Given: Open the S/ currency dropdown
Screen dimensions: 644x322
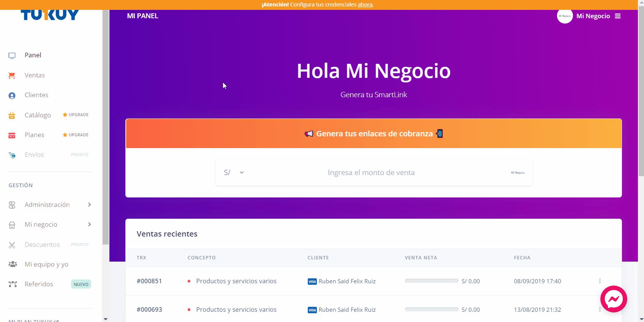Looking at the screenshot, I should point(234,172).
